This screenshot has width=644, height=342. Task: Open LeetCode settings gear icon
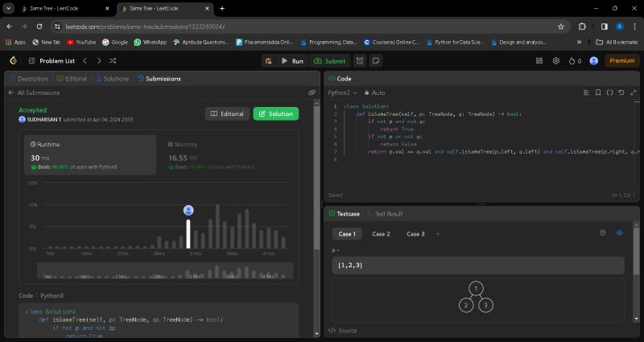(555, 60)
